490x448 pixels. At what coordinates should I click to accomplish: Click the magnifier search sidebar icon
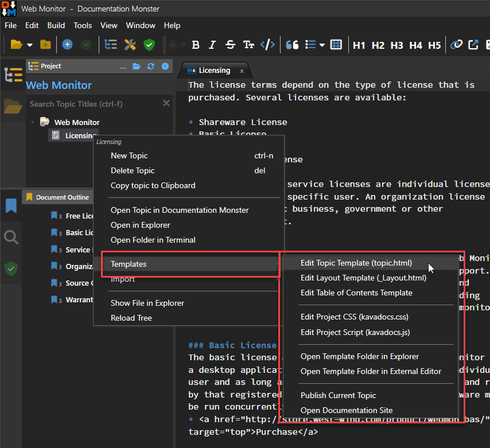[x=11, y=237]
